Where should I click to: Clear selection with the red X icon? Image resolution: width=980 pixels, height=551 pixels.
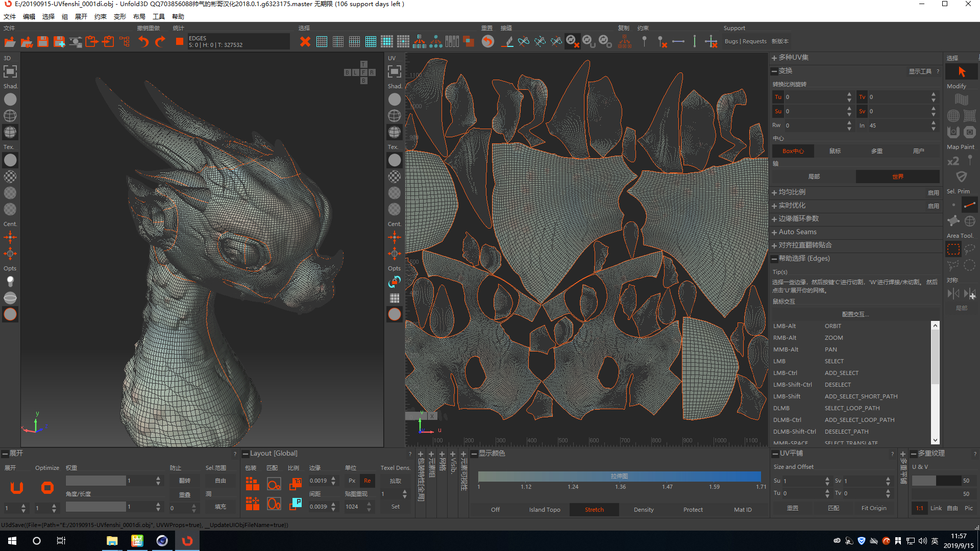(305, 42)
